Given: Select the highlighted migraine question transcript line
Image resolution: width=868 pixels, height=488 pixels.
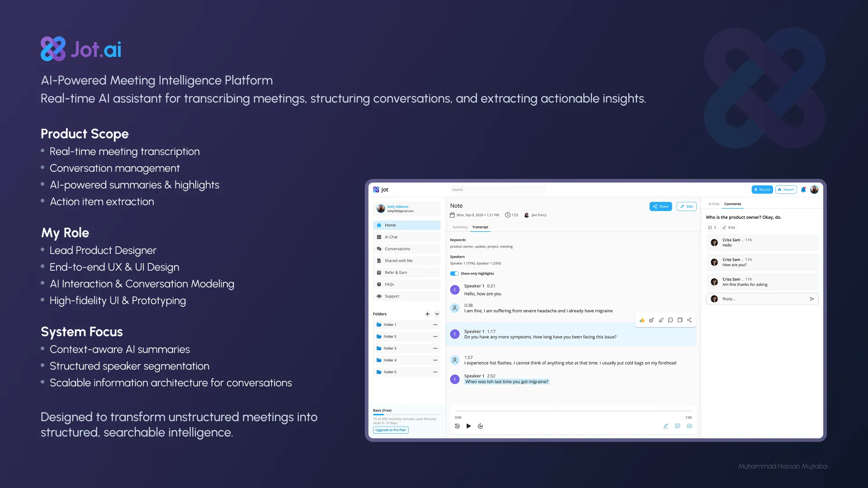Looking at the screenshot, I should pyautogui.click(x=507, y=382).
